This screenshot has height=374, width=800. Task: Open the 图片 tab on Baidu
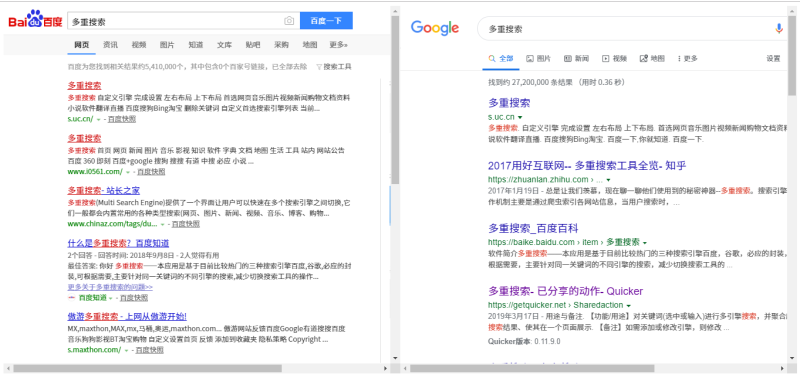(167, 45)
